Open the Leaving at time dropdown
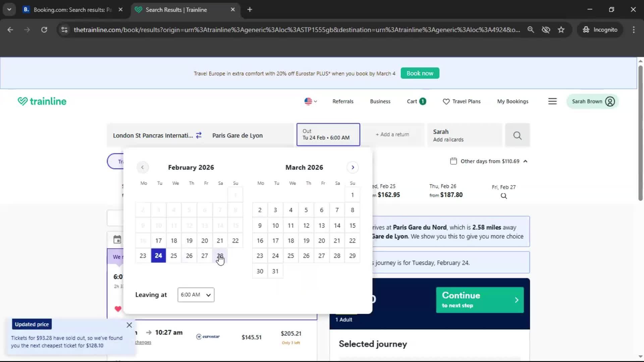 [x=196, y=295]
